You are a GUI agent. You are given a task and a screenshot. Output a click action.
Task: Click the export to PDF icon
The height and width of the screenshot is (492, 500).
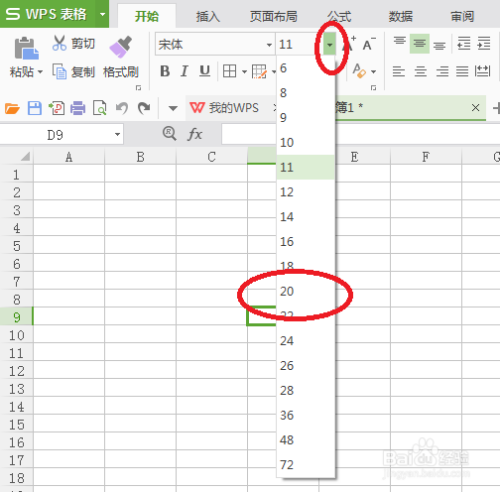coord(57,108)
